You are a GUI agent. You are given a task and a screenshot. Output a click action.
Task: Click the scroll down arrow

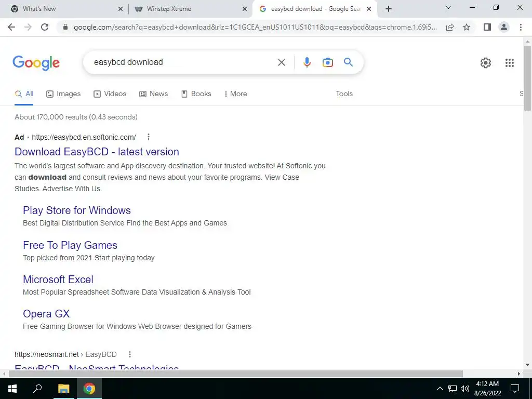click(x=527, y=365)
